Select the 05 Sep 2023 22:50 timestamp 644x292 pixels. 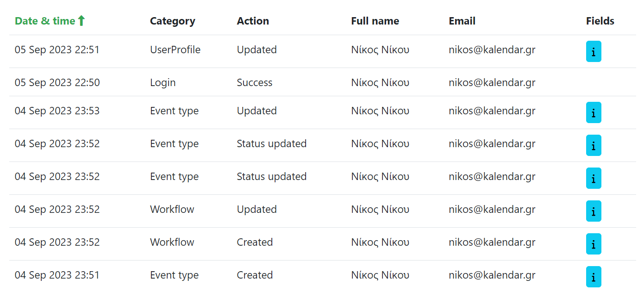click(57, 83)
